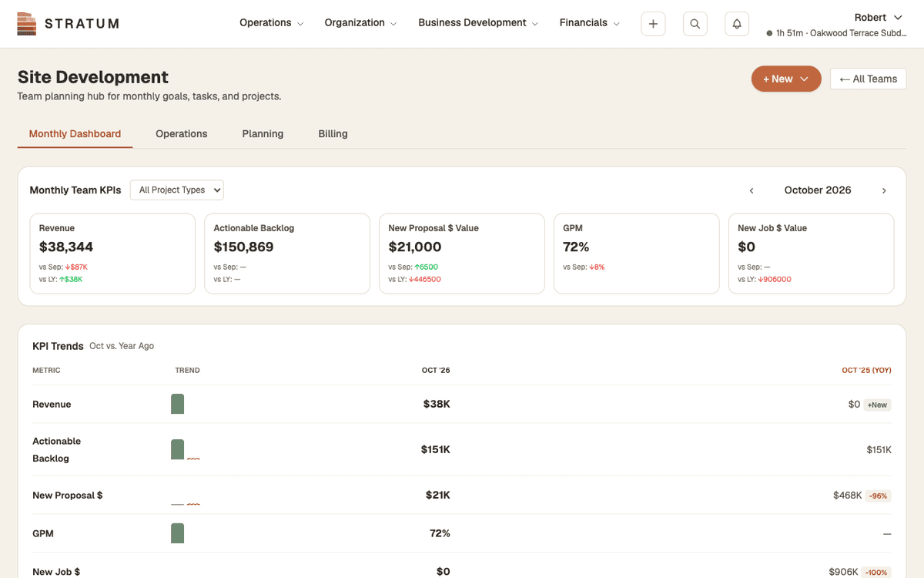Viewport: 924px width, 578px height.
Task: Open the Operations menu
Action: click(x=271, y=23)
